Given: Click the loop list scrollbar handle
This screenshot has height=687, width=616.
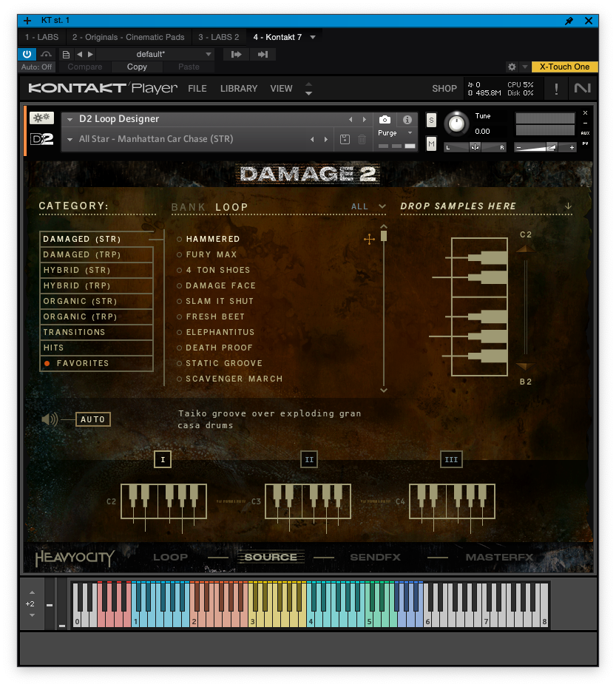Looking at the screenshot, I should click(x=383, y=236).
